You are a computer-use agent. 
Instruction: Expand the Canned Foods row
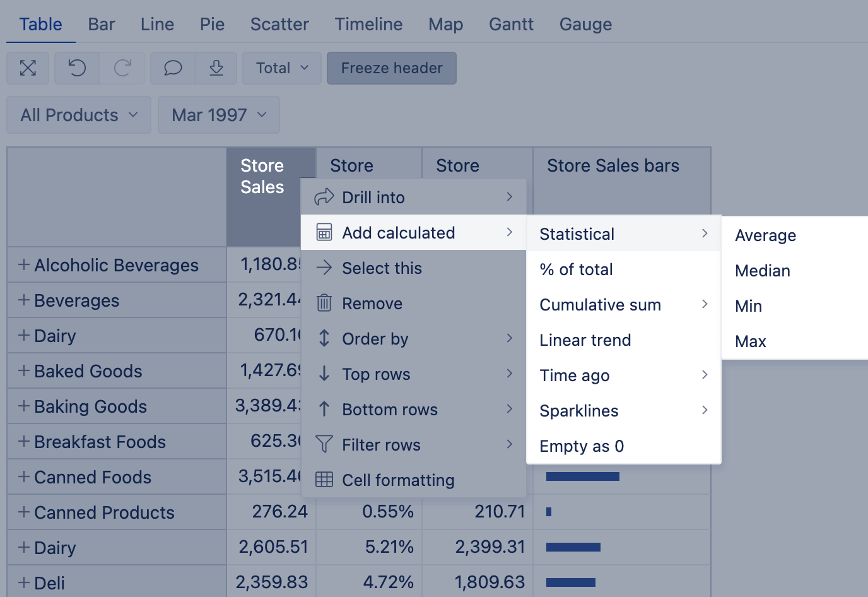tap(24, 477)
